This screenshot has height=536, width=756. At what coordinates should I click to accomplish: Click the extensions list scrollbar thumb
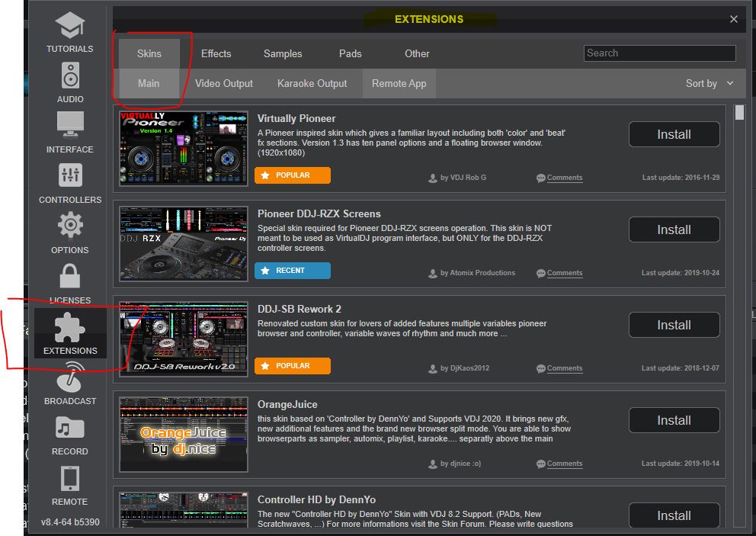tap(739, 112)
